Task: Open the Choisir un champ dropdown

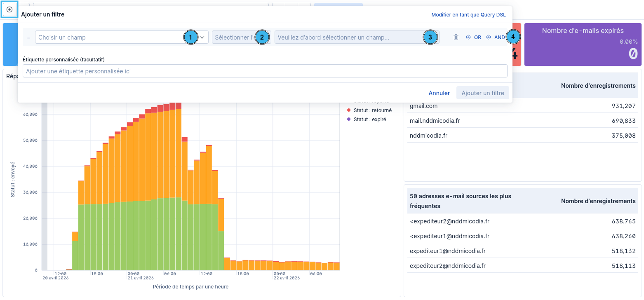Action: [122, 37]
